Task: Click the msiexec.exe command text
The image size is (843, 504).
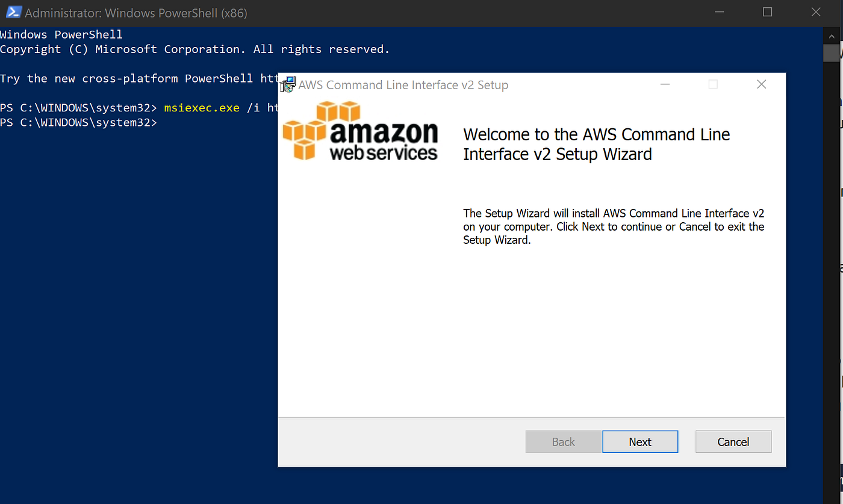Action: pyautogui.click(x=202, y=108)
